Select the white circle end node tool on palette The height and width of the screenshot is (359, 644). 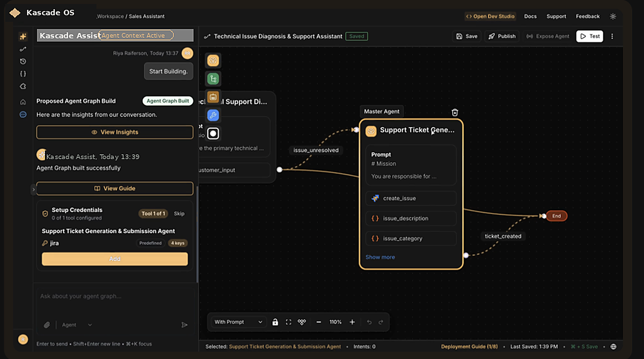pyautogui.click(x=213, y=133)
